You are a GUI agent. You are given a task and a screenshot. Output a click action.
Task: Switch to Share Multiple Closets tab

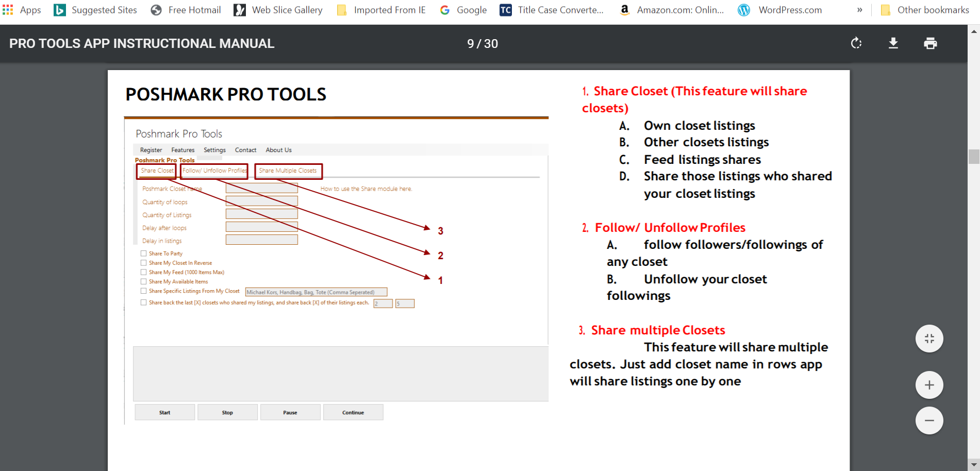coord(288,171)
